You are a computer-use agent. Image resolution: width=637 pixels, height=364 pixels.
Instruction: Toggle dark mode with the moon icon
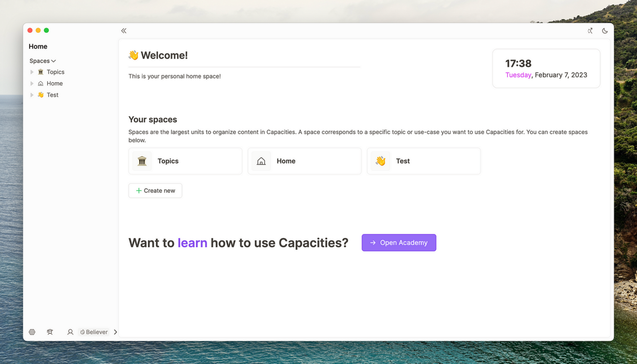coord(605,31)
